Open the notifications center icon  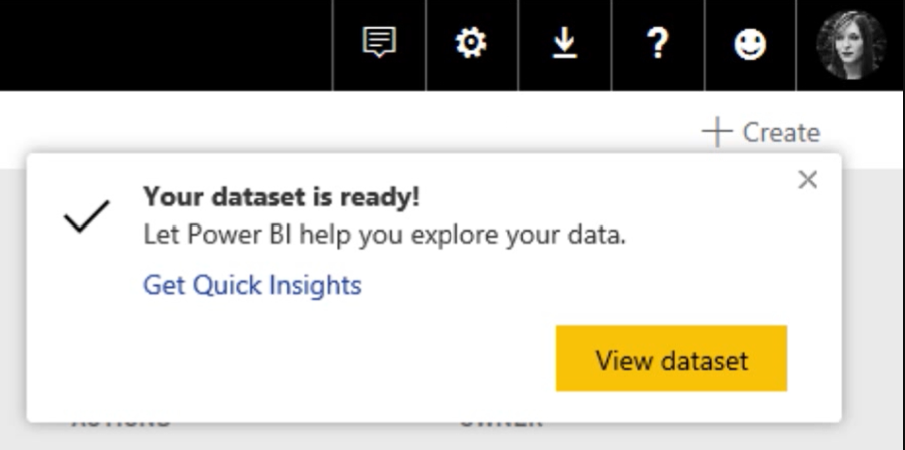coord(379,43)
